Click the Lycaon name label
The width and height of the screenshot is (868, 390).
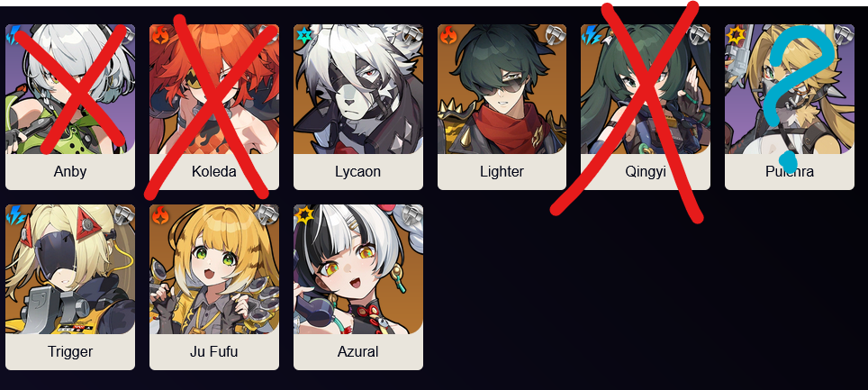(358, 172)
